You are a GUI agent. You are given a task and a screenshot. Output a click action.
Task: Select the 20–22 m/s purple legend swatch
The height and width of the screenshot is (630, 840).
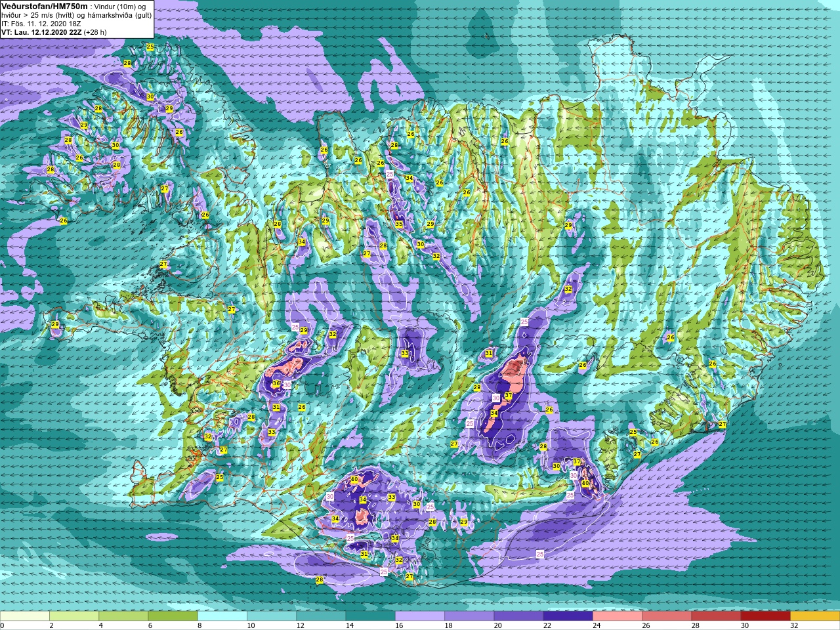[519, 616]
